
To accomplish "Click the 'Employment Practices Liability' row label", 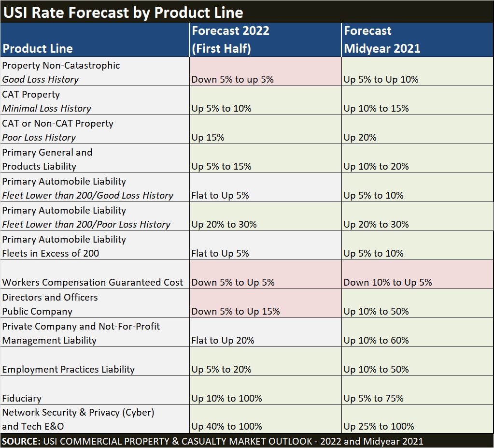I will [x=69, y=369].
